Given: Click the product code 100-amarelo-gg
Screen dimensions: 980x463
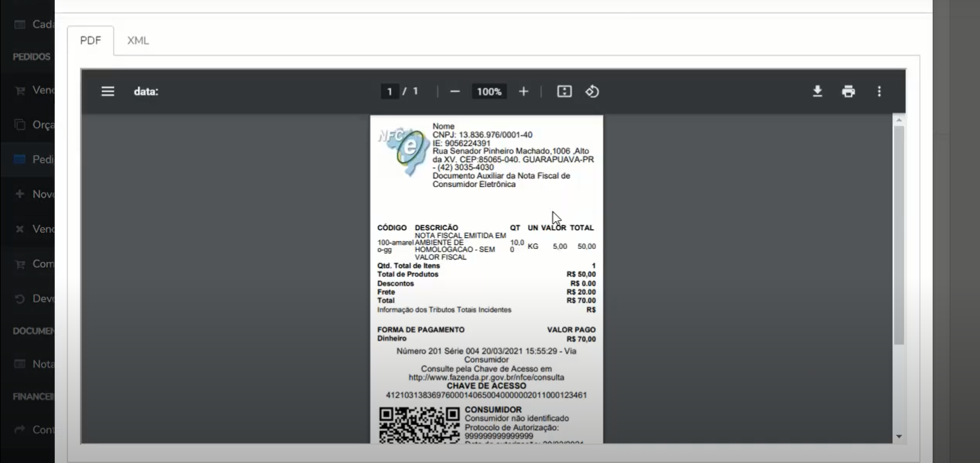Looking at the screenshot, I should tap(395, 246).
